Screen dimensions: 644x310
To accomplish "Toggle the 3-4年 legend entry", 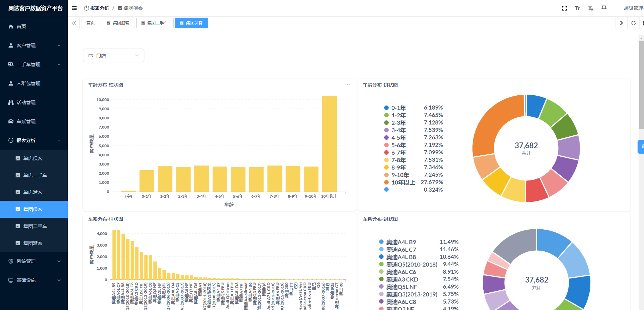I will tap(413, 130).
